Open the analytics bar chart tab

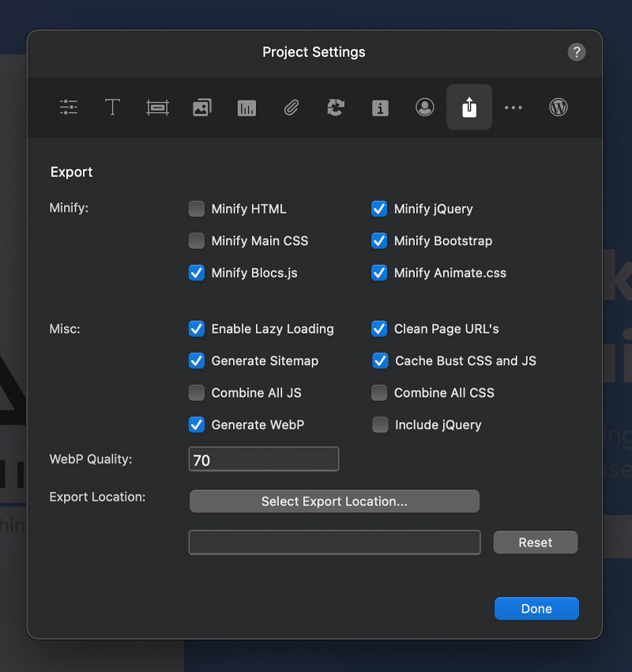pos(246,108)
